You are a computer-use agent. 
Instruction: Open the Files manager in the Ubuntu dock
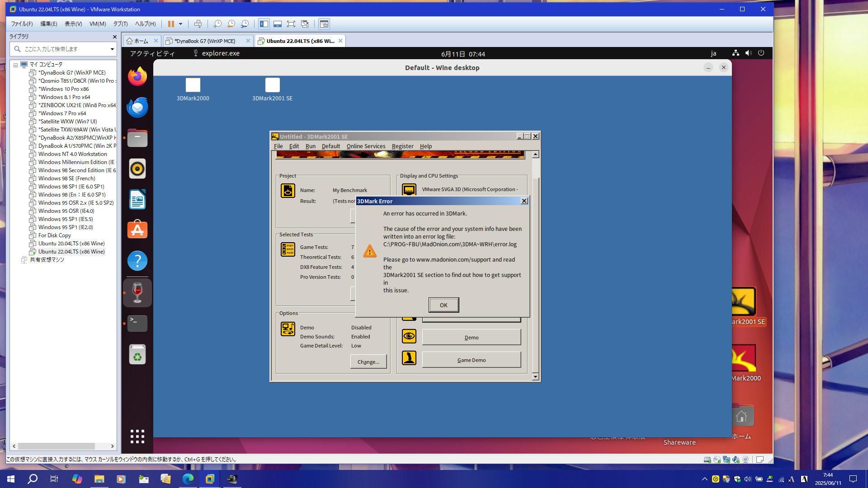tap(137, 138)
